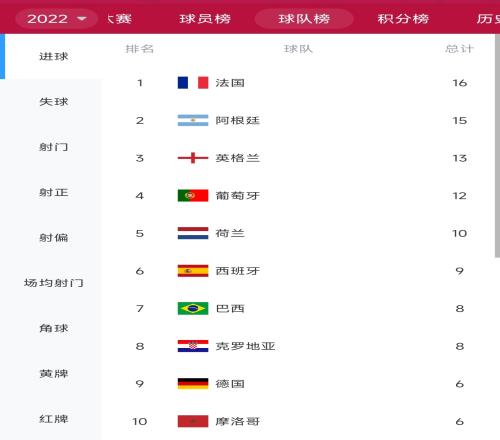
Task: Show 黄牌 team ranking
Action: coord(53,374)
